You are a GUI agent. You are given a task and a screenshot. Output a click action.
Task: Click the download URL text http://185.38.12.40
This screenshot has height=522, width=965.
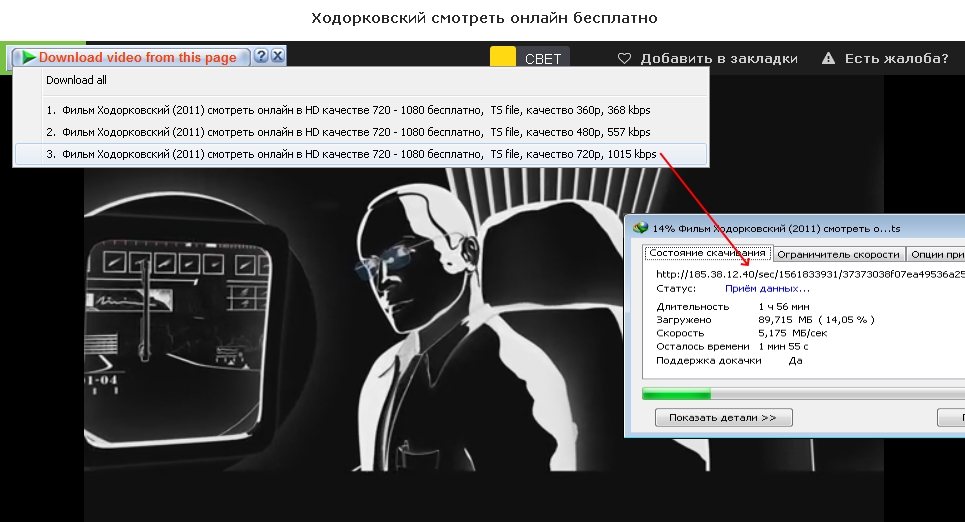(x=810, y=274)
